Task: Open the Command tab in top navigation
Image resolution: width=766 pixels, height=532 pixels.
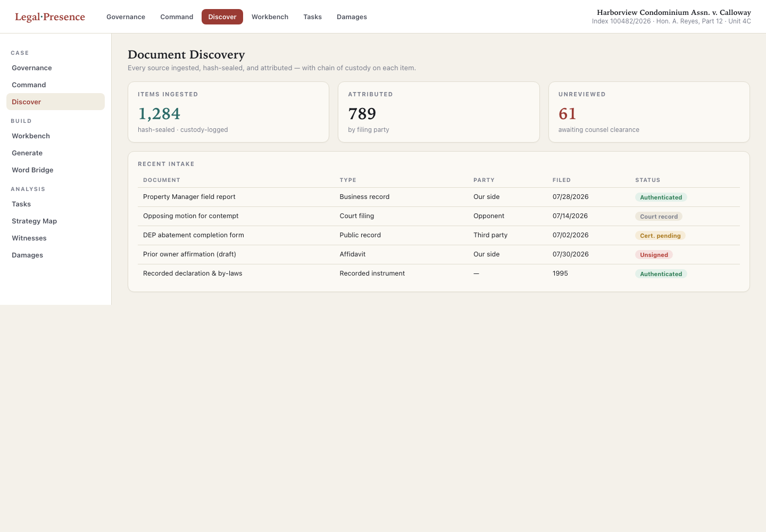Action: [177, 17]
